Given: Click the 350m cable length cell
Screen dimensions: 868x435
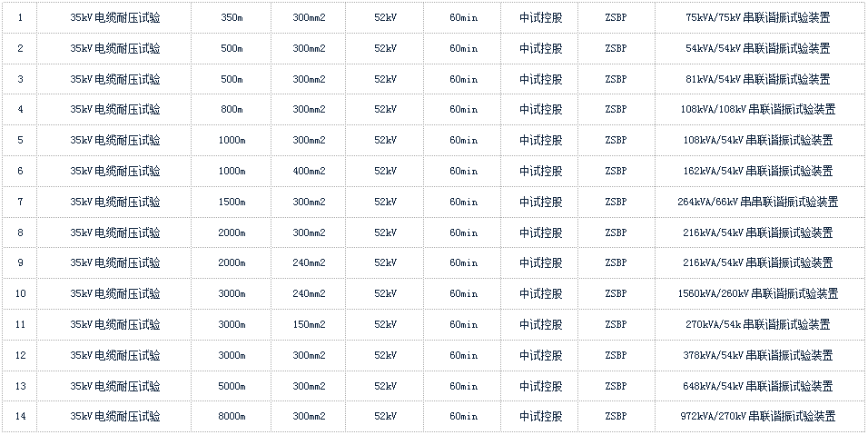Looking at the screenshot, I should point(232,17).
